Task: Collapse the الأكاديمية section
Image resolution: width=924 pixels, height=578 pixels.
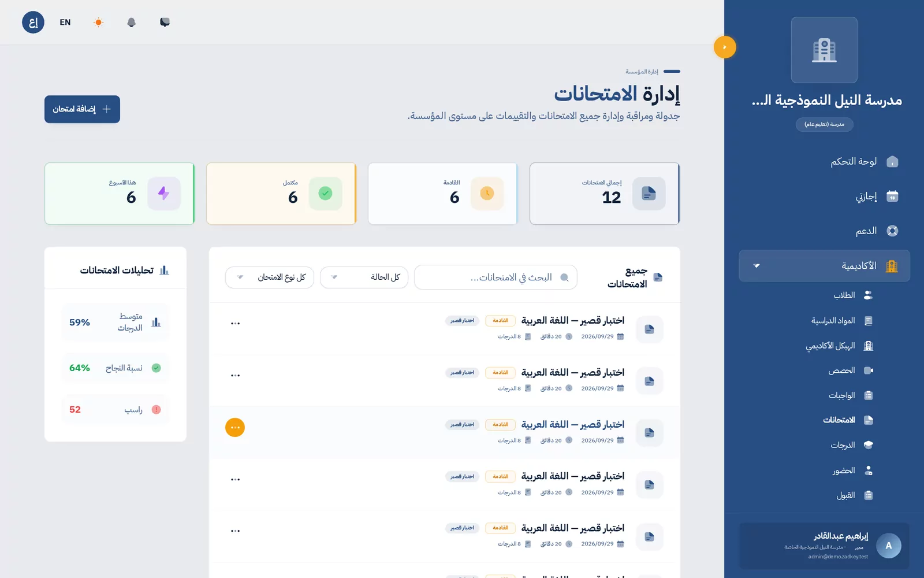Action: point(824,266)
